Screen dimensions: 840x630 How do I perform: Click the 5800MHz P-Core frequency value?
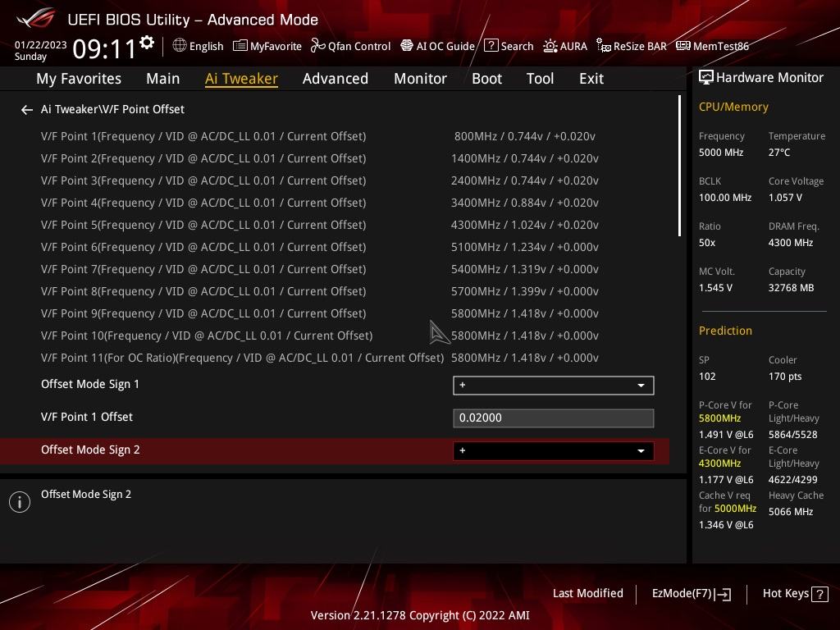tap(719, 418)
